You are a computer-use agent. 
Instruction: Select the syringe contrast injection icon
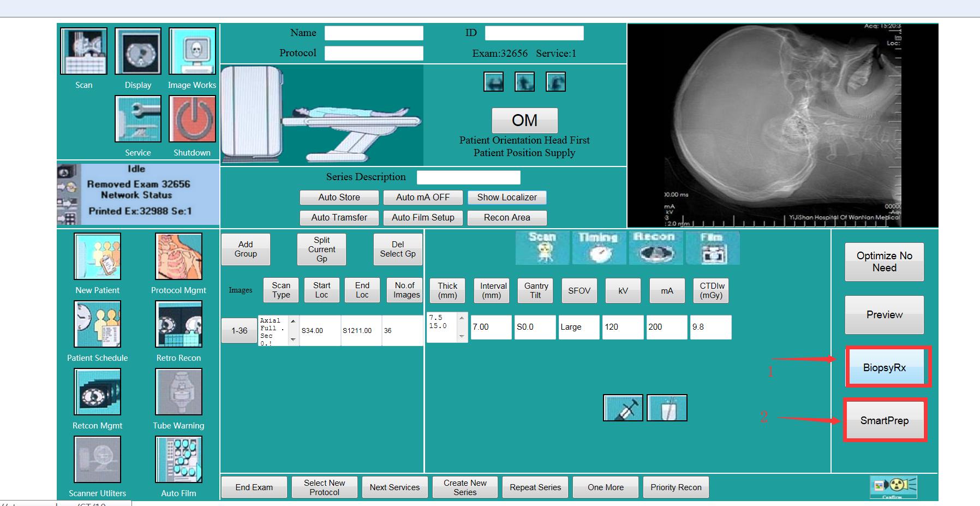pyautogui.click(x=623, y=408)
